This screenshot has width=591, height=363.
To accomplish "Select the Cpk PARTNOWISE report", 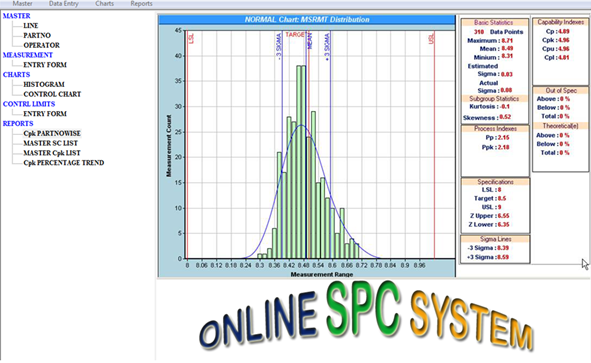I will 52,133.
